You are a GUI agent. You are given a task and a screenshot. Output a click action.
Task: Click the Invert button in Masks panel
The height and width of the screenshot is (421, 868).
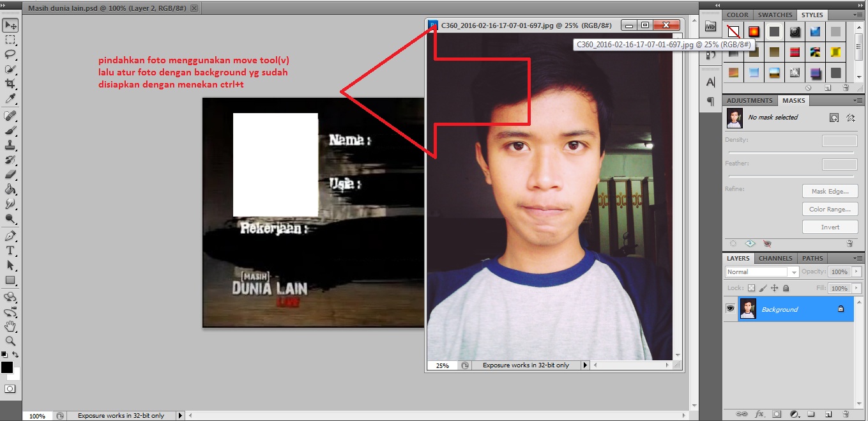coord(830,226)
